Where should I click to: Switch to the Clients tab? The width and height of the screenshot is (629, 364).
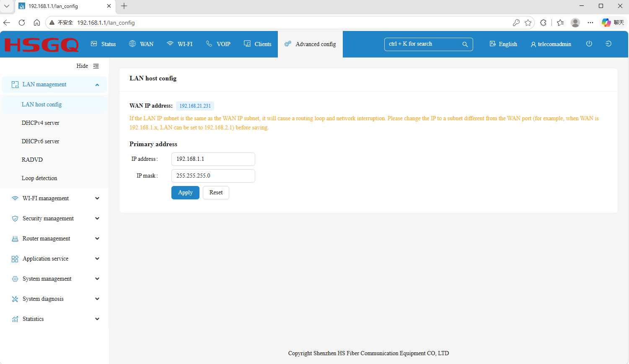click(258, 44)
